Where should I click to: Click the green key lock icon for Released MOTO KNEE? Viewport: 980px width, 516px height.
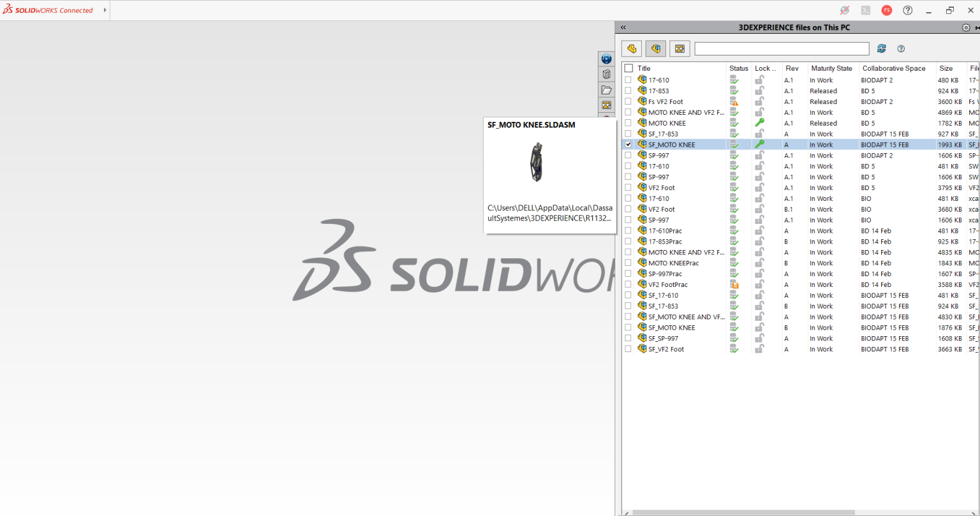[759, 123]
